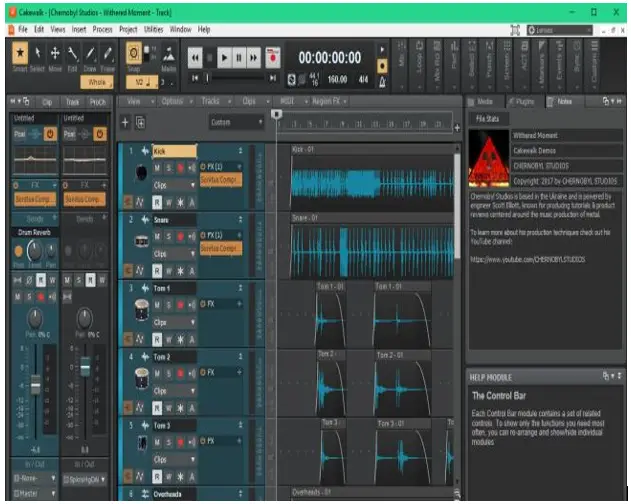Click the Sonitus Compressor on Snare track

[x=221, y=249]
